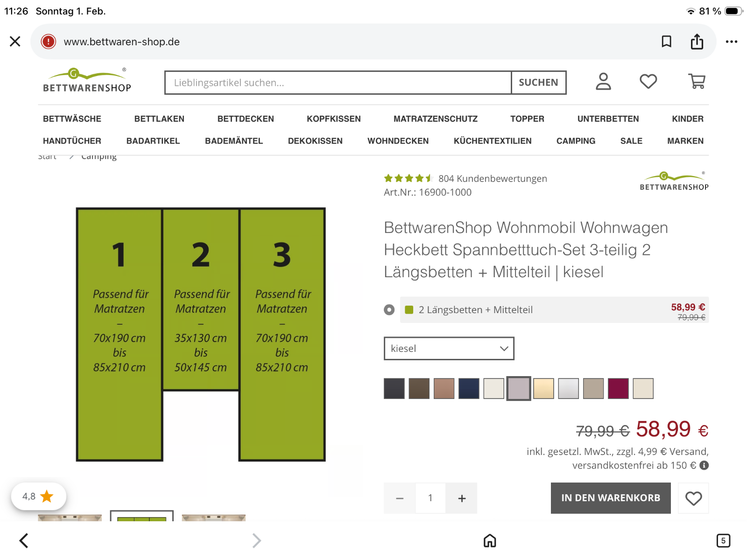Image resolution: width=747 pixels, height=560 pixels.
Task: Click the website address www.bettwaren-shop.de
Action: (x=122, y=42)
